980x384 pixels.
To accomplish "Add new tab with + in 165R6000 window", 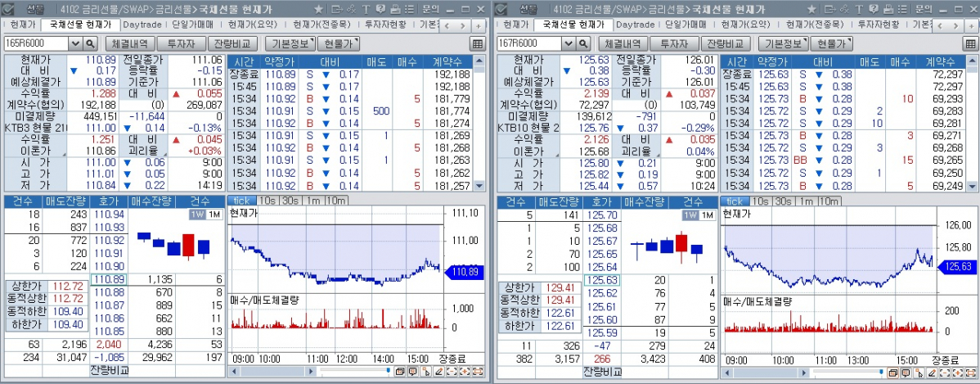I will (x=478, y=25).
